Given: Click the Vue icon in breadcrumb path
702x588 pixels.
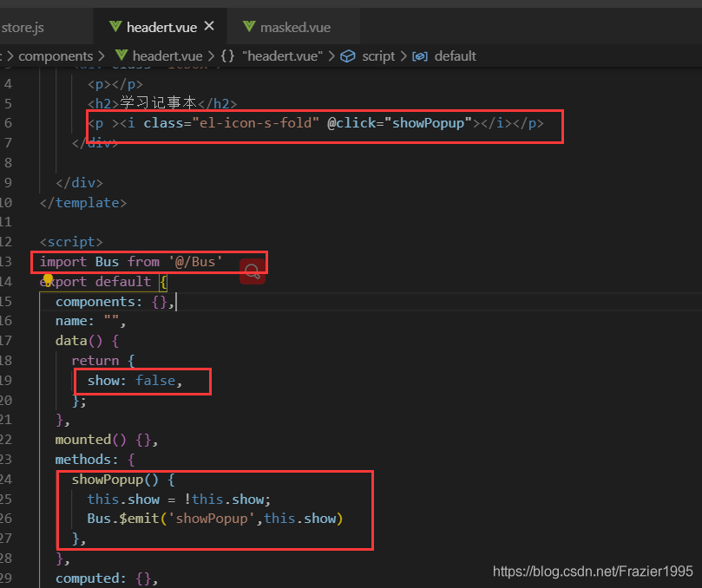Looking at the screenshot, I should pos(121,56).
